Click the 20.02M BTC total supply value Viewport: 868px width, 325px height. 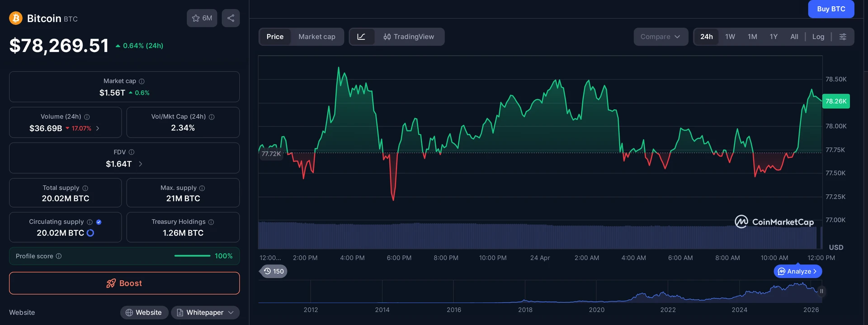pyautogui.click(x=66, y=198)
